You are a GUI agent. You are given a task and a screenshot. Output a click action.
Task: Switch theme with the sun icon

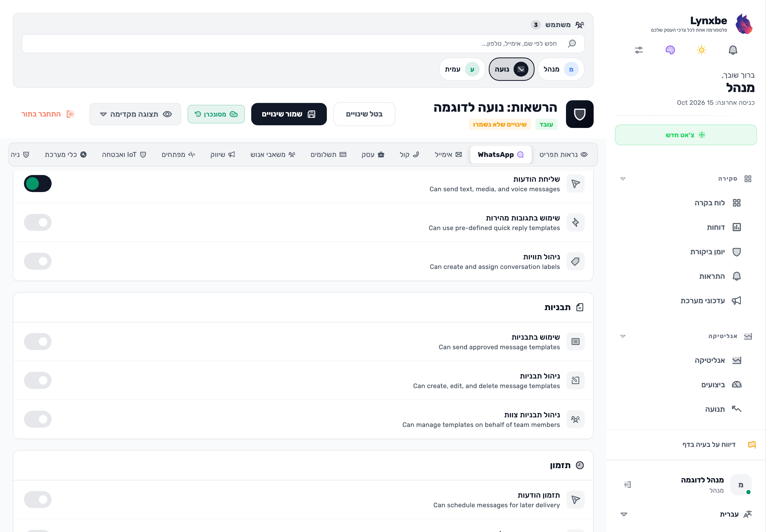pos(701,50)
